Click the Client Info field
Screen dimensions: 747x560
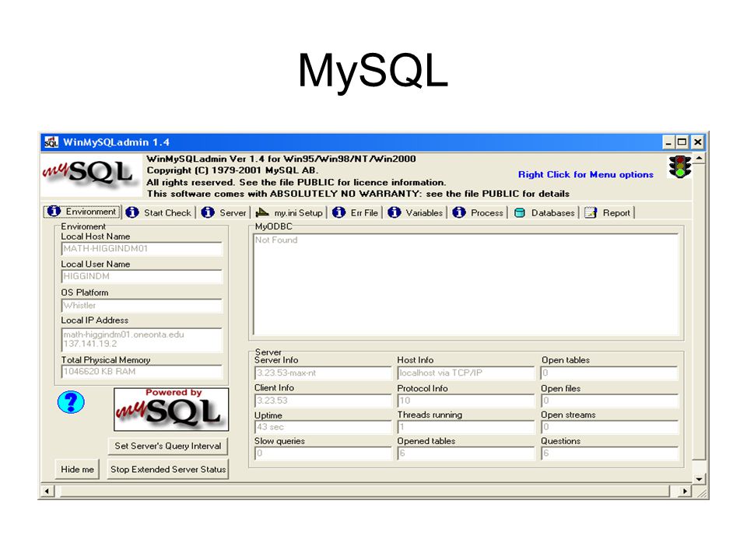click(322, 401)
